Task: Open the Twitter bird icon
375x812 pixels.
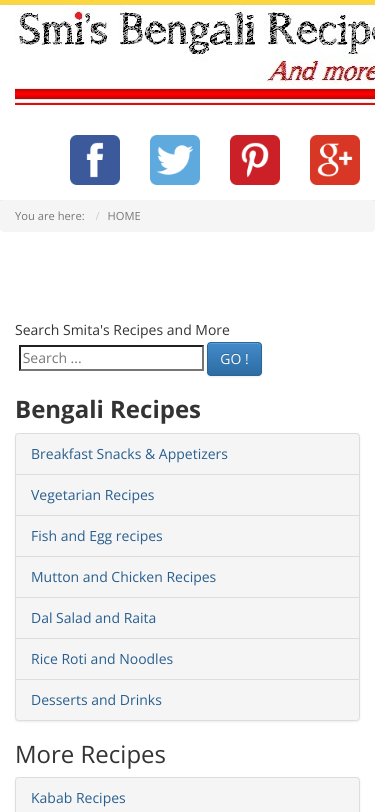Action: point(175,160)
